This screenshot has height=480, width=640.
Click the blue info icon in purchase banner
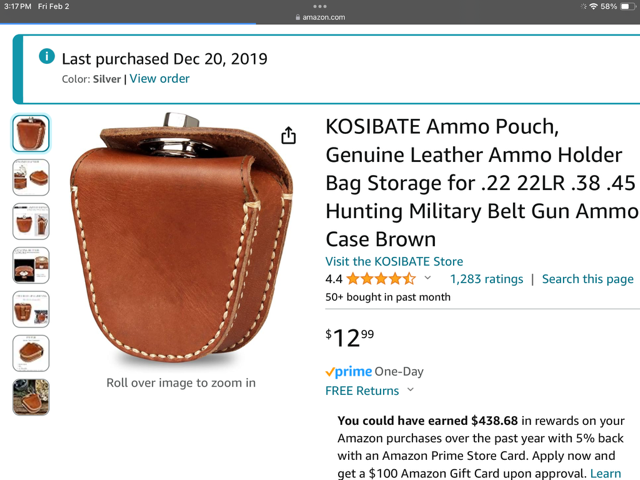[x=47, y=56]
